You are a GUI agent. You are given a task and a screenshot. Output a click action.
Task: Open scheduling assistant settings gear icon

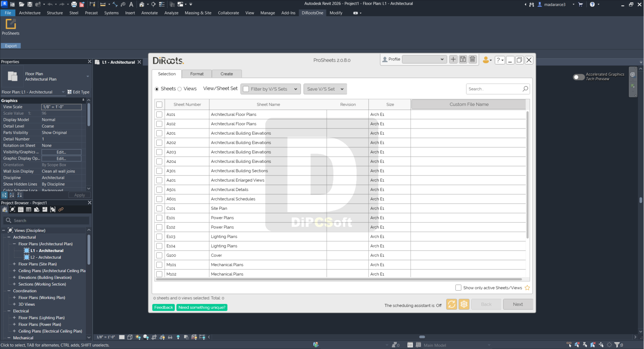click(x=464, y=304)
